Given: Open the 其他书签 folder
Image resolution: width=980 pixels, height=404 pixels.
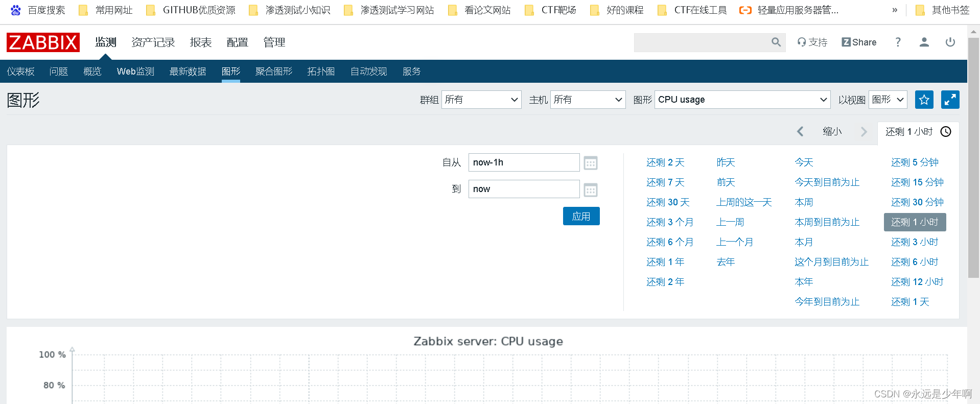Looking at the screenshot, I should tap(942, 10).
